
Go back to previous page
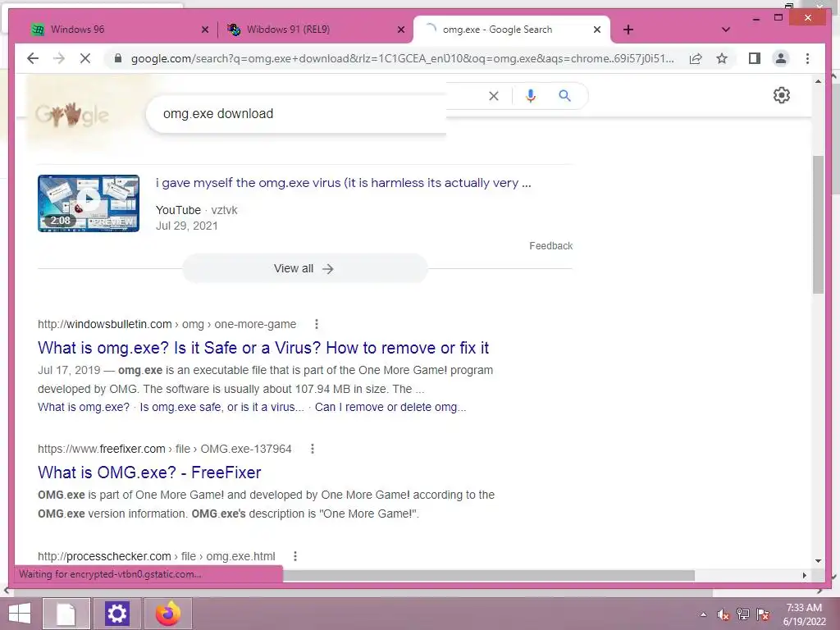tap(33, 58)
